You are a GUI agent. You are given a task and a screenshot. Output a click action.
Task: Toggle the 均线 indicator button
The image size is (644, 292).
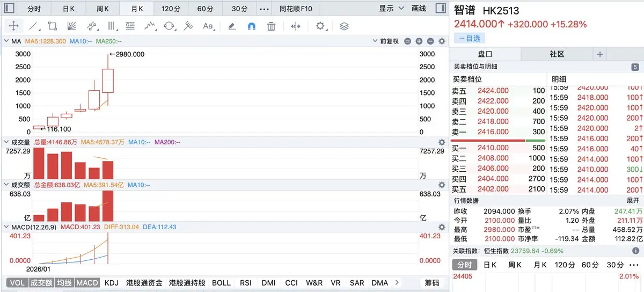click(64, 283)
